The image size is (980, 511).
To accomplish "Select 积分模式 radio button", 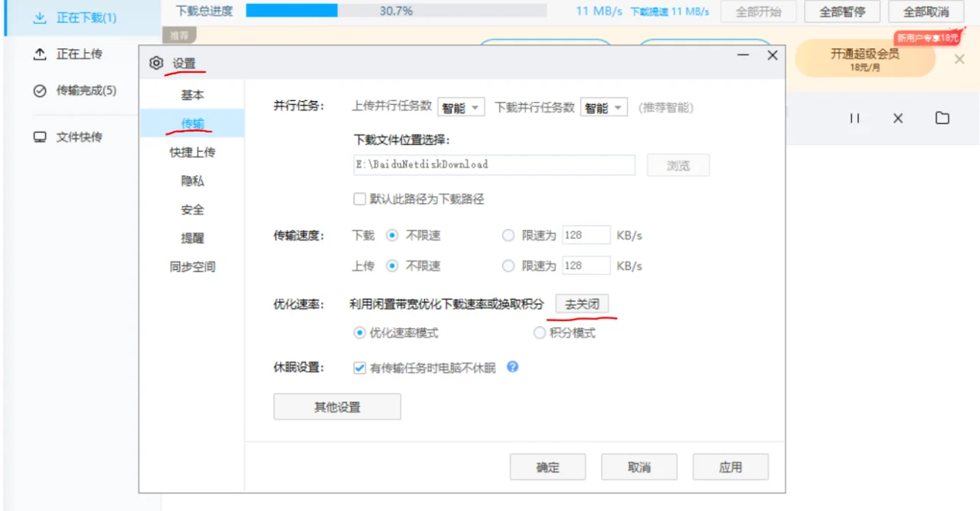I will (539, 332).
